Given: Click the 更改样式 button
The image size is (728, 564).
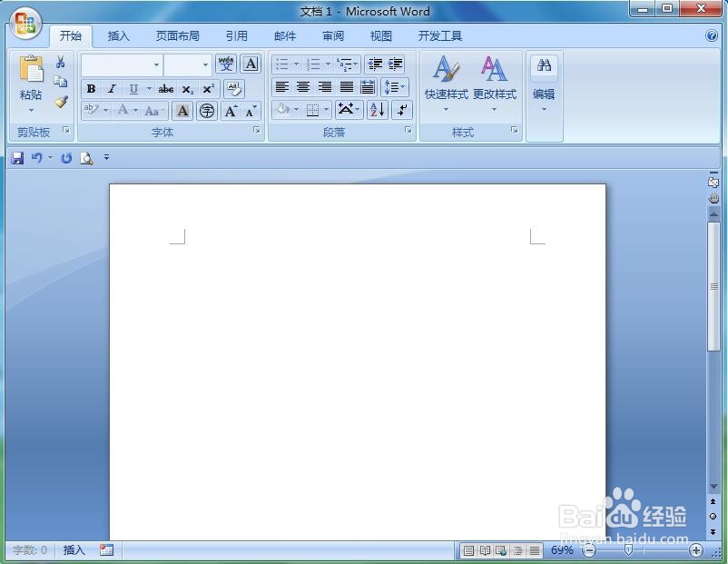Looking at the screenshot, I should (495, 84).
